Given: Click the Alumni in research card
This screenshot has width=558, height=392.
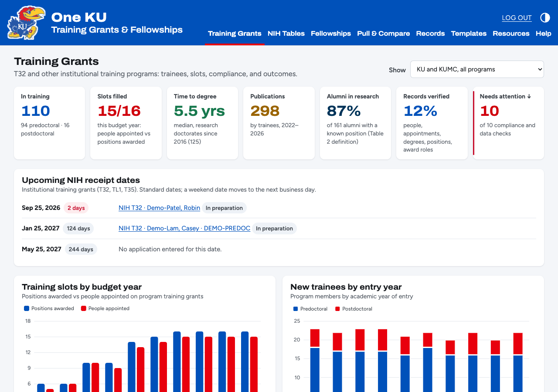Looking at the screenshot, I should 355,123.
